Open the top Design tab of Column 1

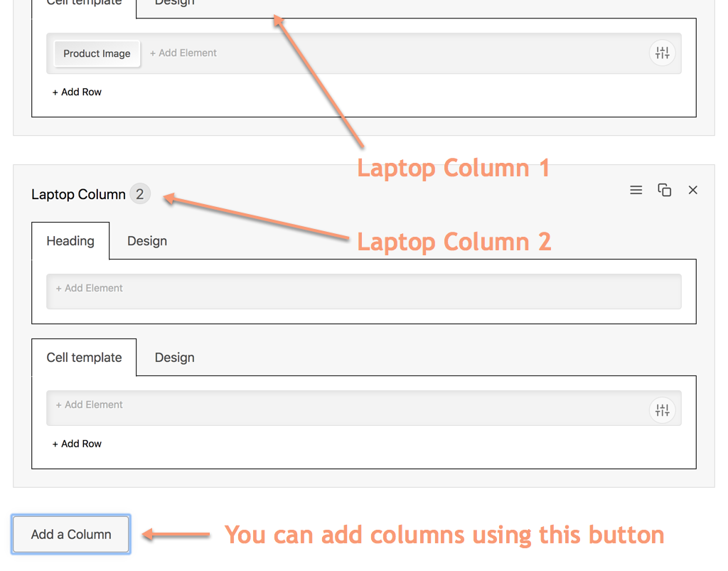174,4
